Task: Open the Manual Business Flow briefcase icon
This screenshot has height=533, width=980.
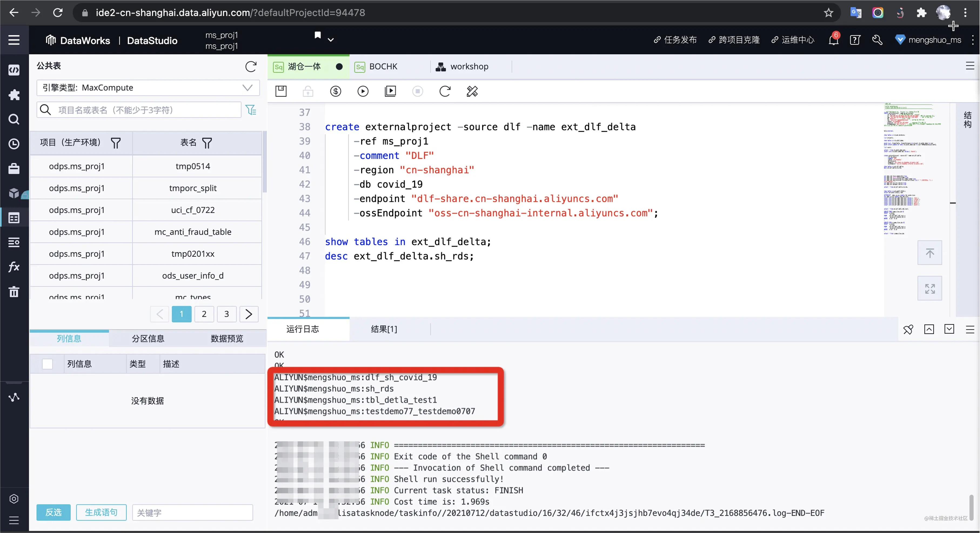Action: pos(14,169)
